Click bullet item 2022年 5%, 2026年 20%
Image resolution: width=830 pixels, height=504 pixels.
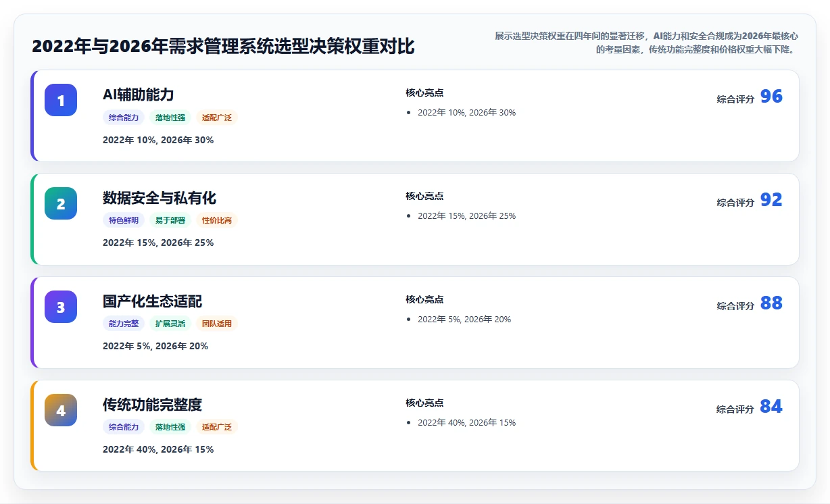tap(464, 320)
